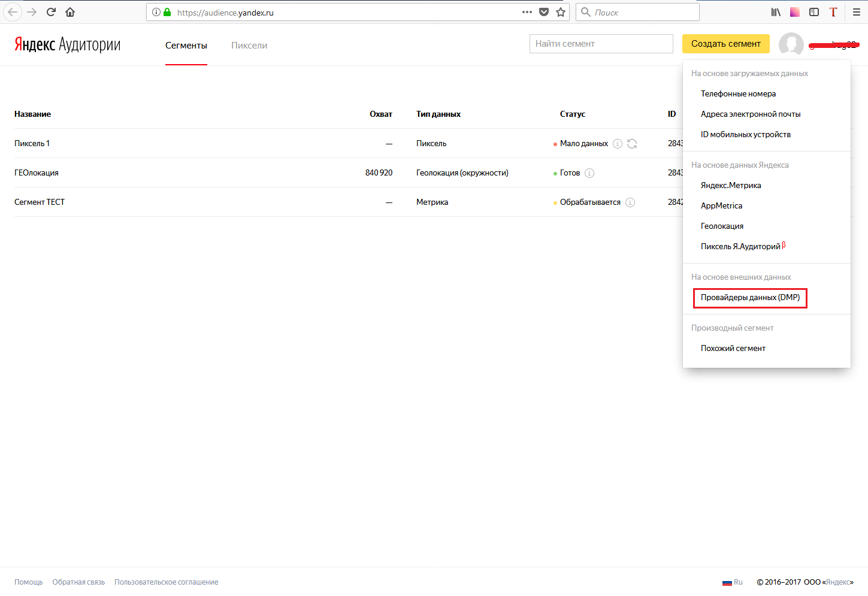Select ID мобильных устройств option
This screenshot has width=868, height=596.
tap(746, 135)
